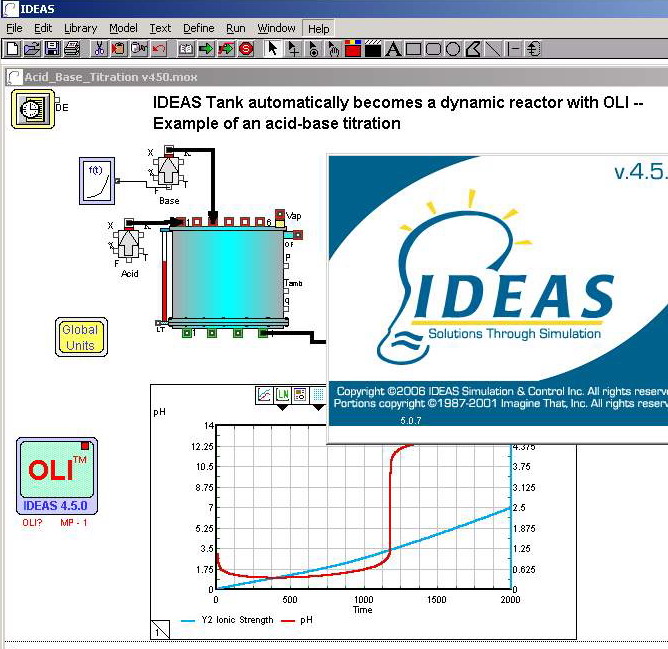Open the Run menu
The height and width of the screenshot is (649, 668).
tap(236, 28)
